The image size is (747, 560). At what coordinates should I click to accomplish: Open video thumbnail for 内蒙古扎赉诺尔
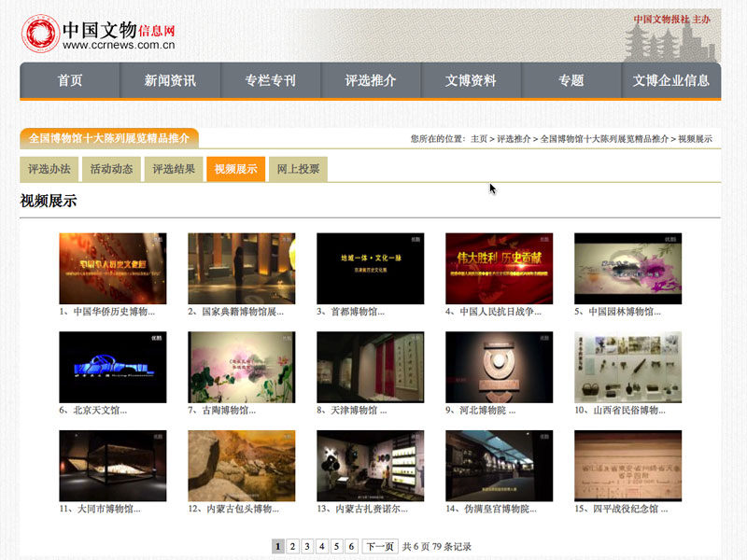click(x=370, y=466)
